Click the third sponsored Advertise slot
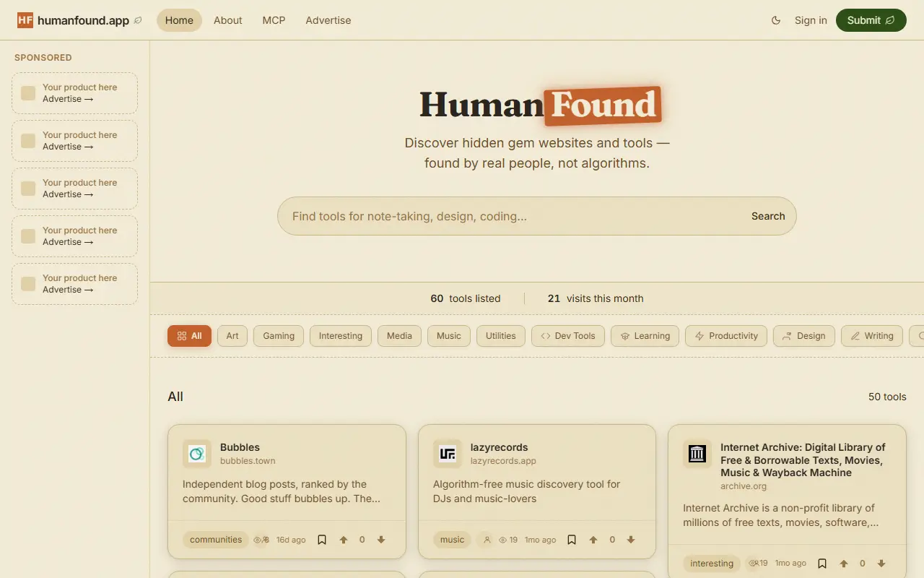 tap(74, 189)
